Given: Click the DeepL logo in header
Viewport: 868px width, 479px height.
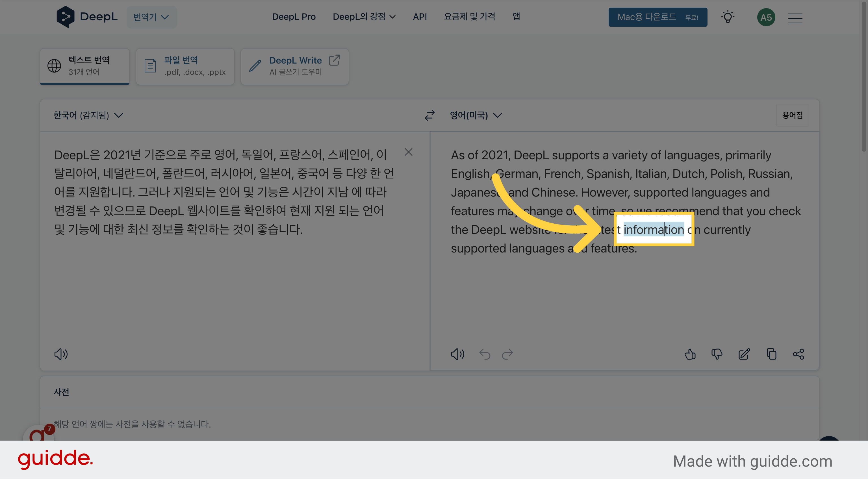Looking at the screenshot, I should tap(87, 17).
